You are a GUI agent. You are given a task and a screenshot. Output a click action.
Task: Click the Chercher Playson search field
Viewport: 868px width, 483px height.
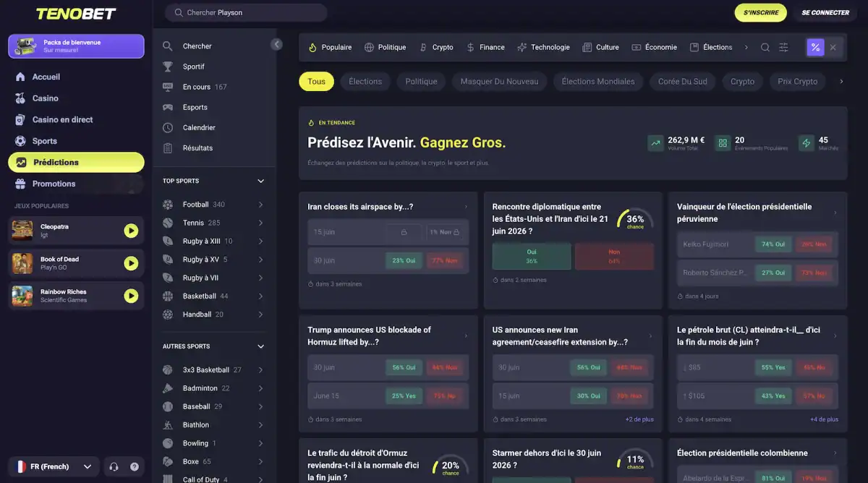[x=246, y=12]
